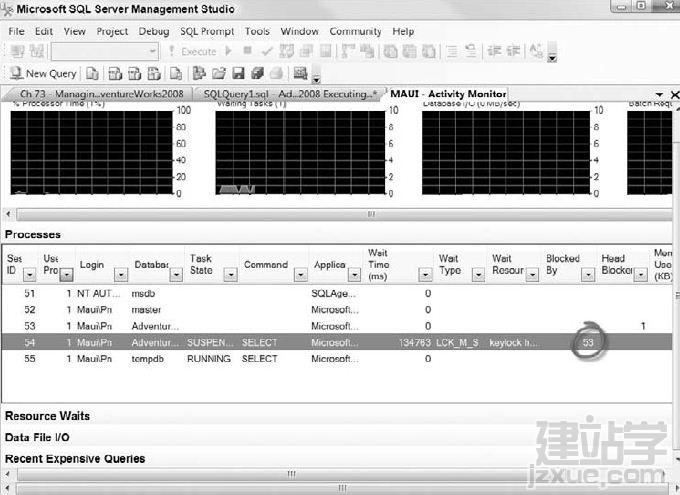The image size is (680, 495).
Task: Click the Save floppy disk icon
Action: pos(238,73)
